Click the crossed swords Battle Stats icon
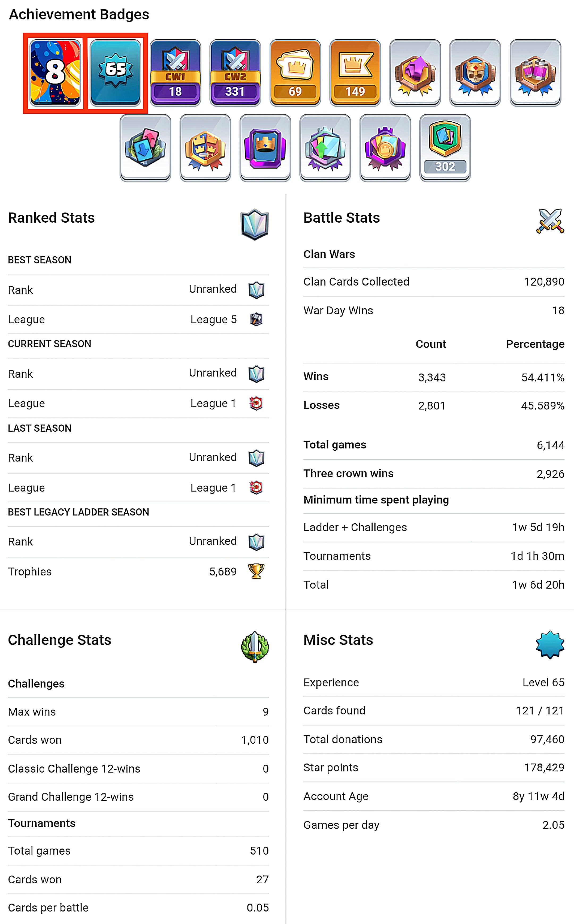 coord(550,221)
